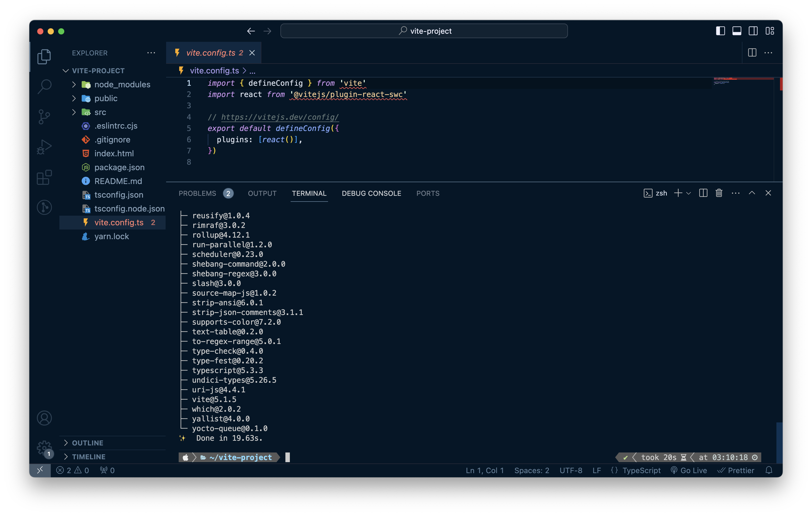
Task: Toggle the secondary side bar
Action: pos(753,31)
